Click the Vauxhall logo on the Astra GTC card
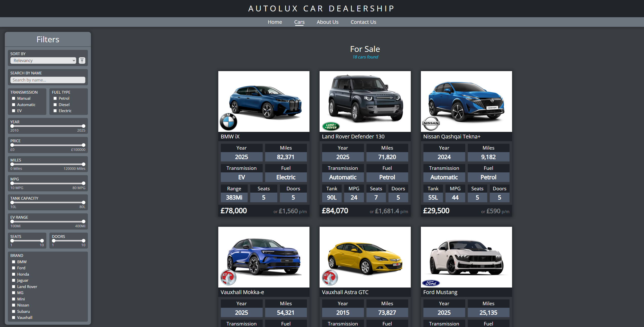Viewport: 644px width, 327px height. [330, 277]
